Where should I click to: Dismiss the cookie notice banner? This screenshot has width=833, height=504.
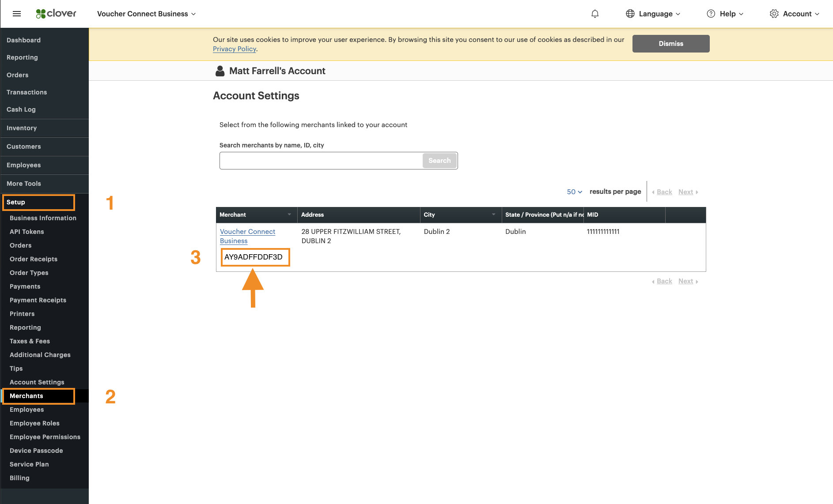point(670,44)
